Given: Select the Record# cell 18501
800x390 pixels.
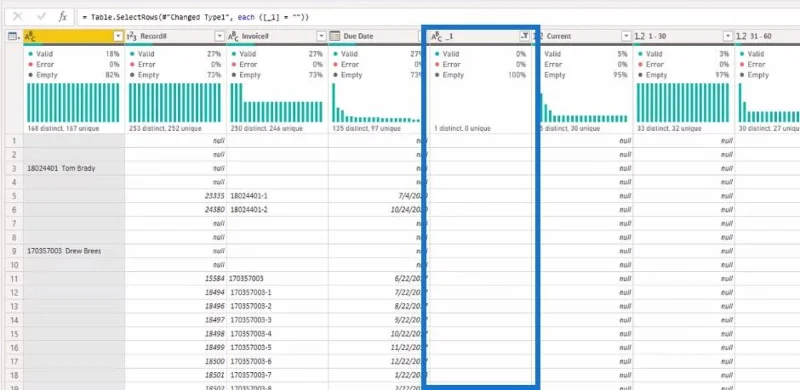Looking at the screenshot, I should pos(176,375).
